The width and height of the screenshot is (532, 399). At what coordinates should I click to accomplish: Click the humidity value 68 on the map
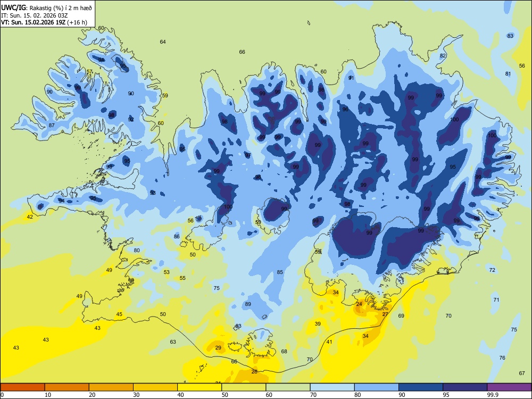point(284,352)
